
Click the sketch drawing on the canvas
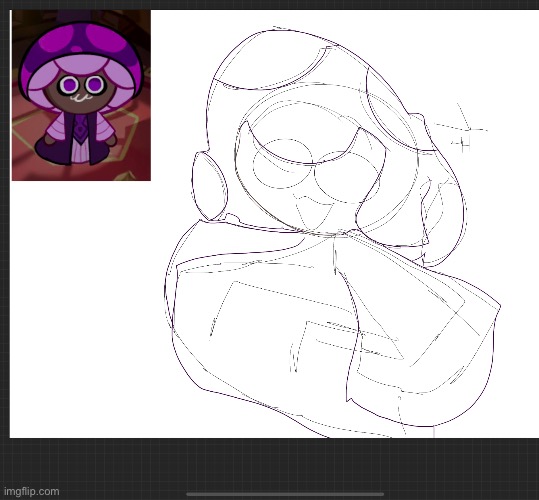332,232
